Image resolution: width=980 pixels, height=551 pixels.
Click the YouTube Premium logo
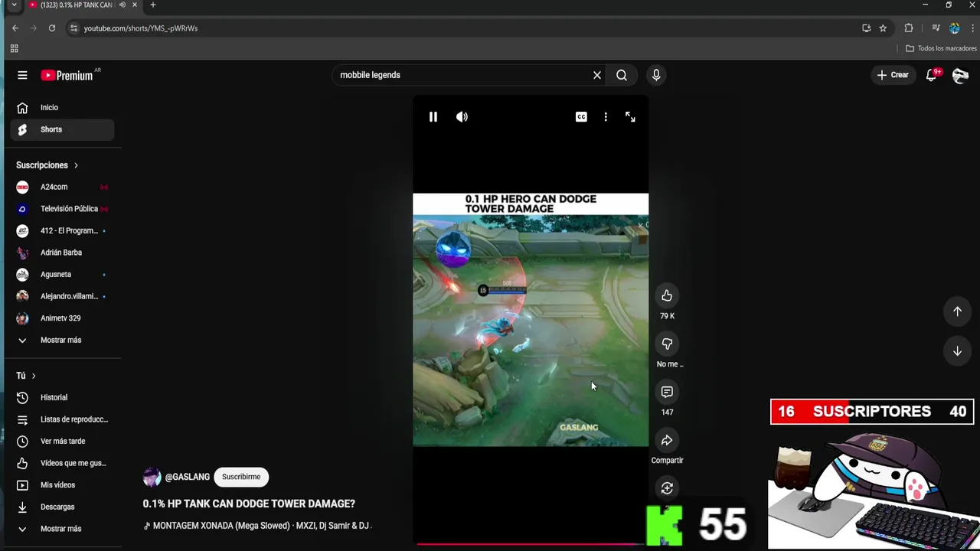[67, 75]
